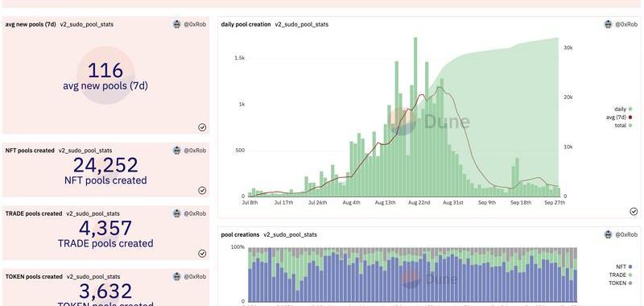644x306 pixels.
Task: Toggle the NFT series in pool creations legend
Action: [624, 267]
